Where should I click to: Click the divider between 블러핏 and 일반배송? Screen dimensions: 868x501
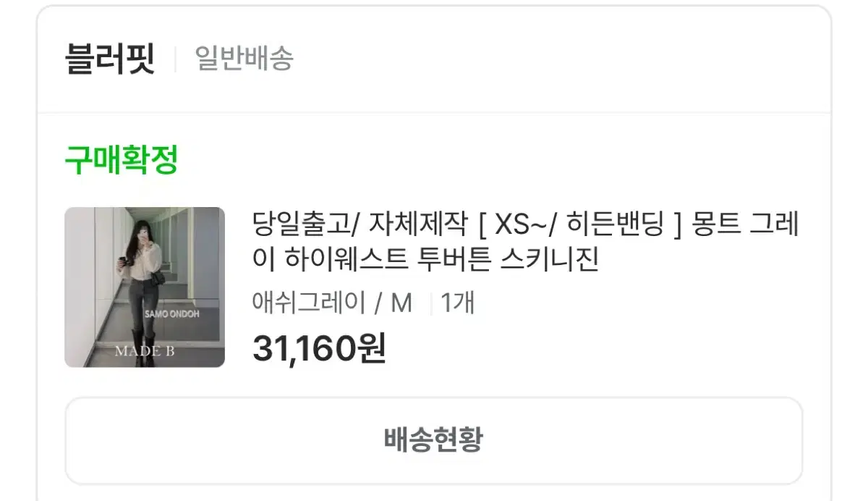pos(175,59)
